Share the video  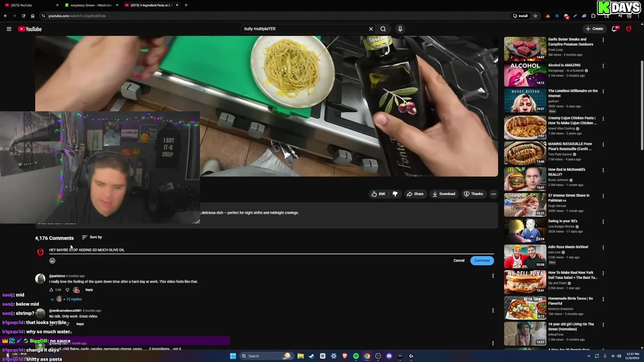[x=415, y=194]
